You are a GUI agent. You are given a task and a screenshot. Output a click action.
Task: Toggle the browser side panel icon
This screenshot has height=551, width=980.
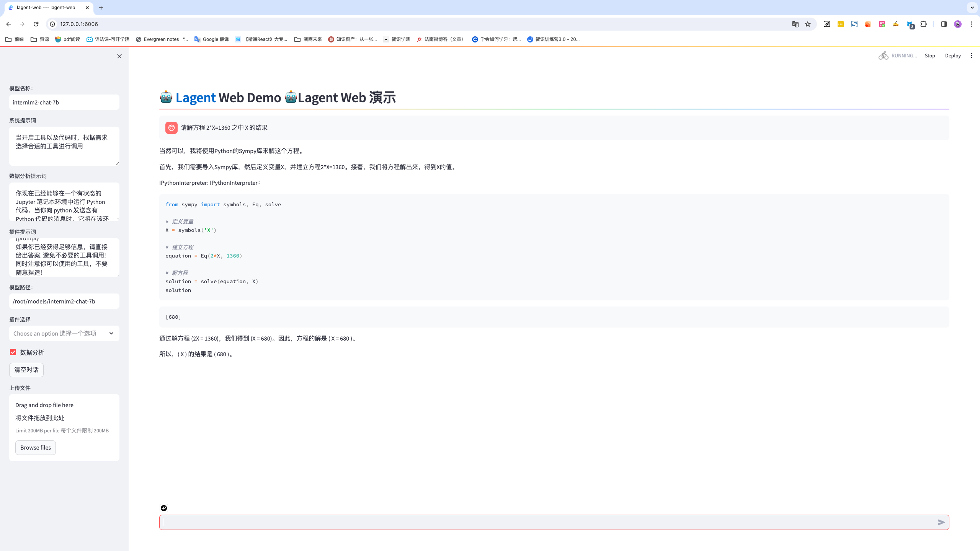pos(944,24)
